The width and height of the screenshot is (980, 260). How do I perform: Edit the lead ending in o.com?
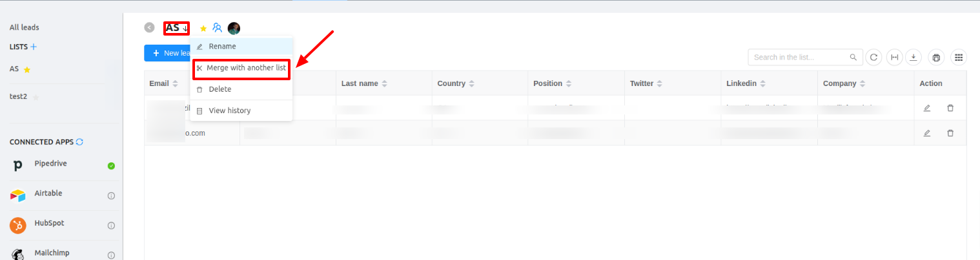coord(927,133)
